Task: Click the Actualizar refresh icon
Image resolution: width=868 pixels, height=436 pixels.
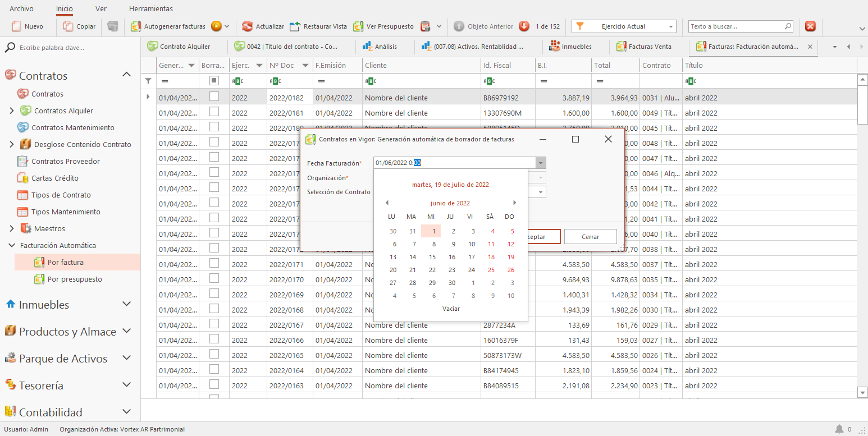Action: pos(247,26)
